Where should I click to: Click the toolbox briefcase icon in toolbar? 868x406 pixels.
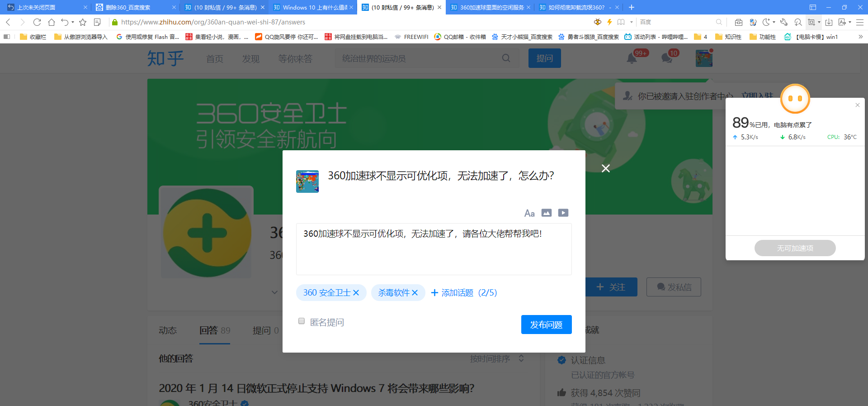pyautogui.click(x=739, y=22)
